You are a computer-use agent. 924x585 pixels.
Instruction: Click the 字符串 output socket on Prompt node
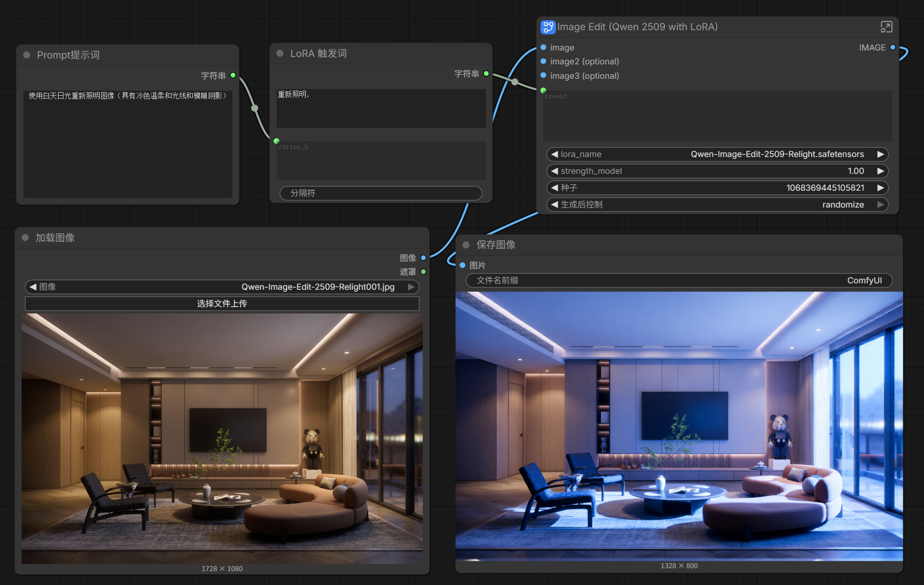pyautogui.click(x=233, y=76)
